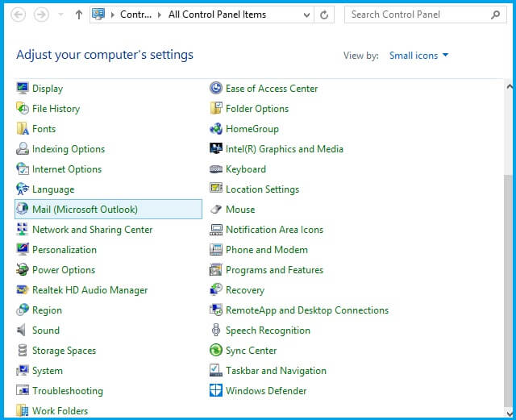This screenshot has height=420, width=516.
Task: Open the Fonts folder icon
Action: pos(23,128)
